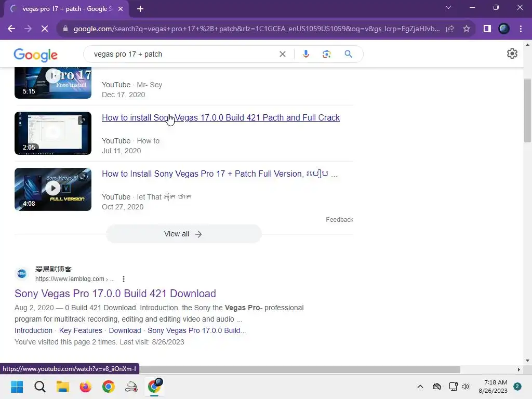Click the scroll-right arrow of horizontal scrollbar
Viewport: 532px width, 399px height.
coord(518,369)
